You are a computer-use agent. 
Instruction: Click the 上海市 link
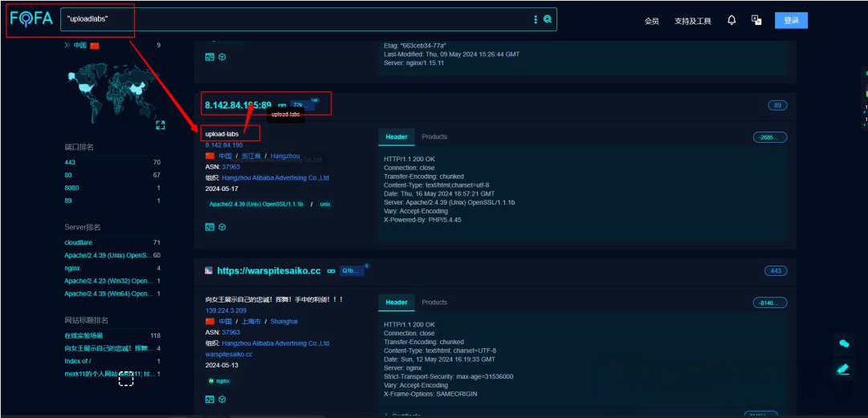(251, 321)
